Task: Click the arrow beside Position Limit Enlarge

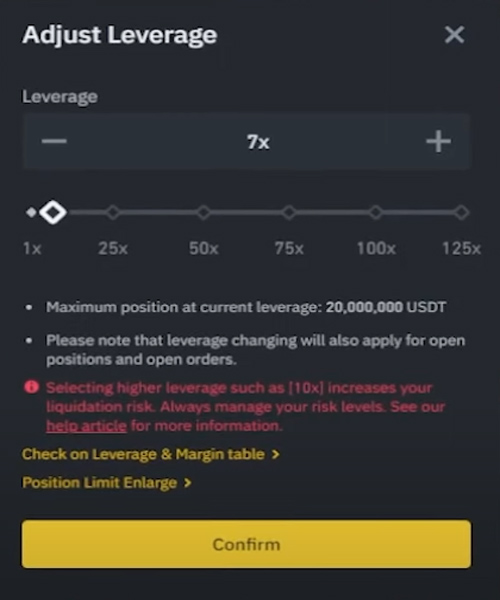Action: (187, 483)
